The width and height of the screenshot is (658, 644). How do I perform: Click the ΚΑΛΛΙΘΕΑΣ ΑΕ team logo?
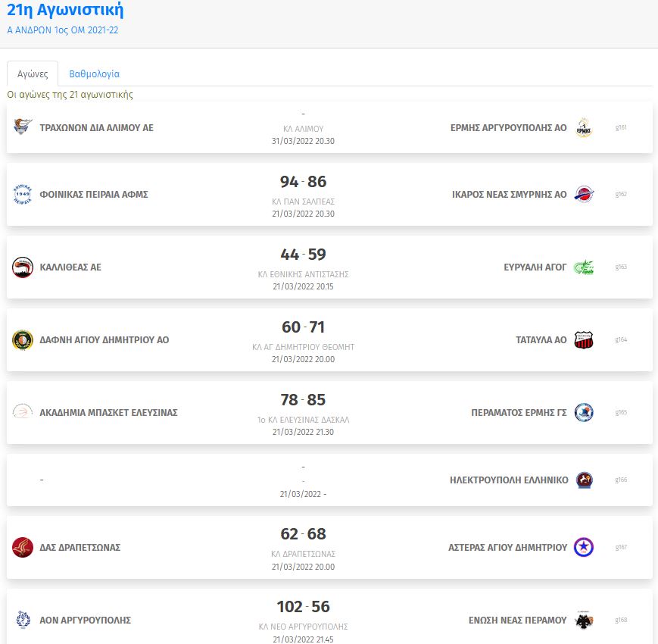[x=23, y=267]
